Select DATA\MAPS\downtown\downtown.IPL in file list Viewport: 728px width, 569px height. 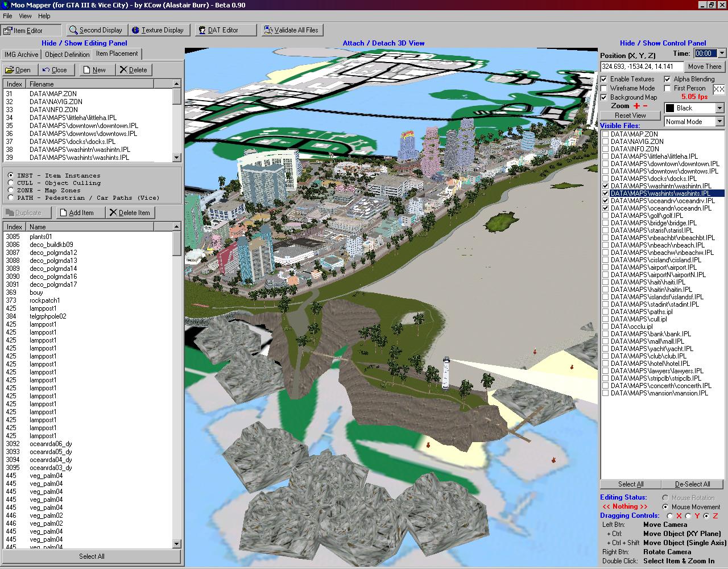point(88,126)
